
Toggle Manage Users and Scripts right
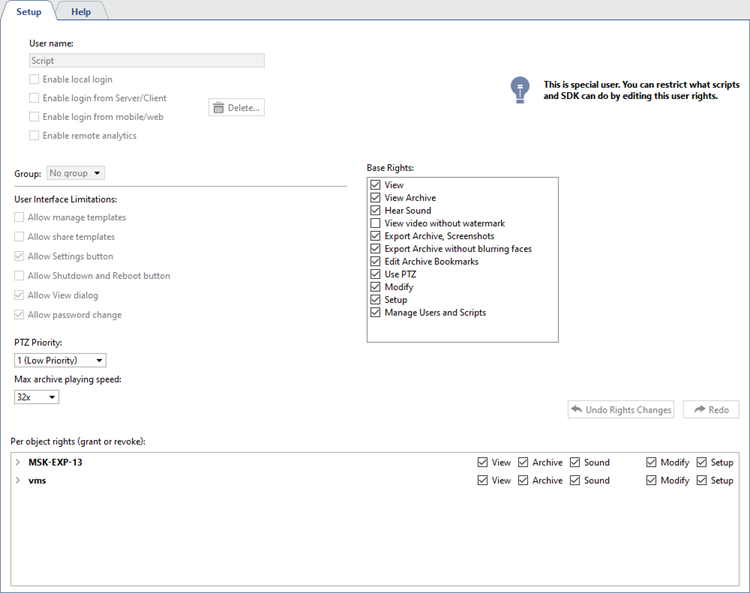coord(375,313)
